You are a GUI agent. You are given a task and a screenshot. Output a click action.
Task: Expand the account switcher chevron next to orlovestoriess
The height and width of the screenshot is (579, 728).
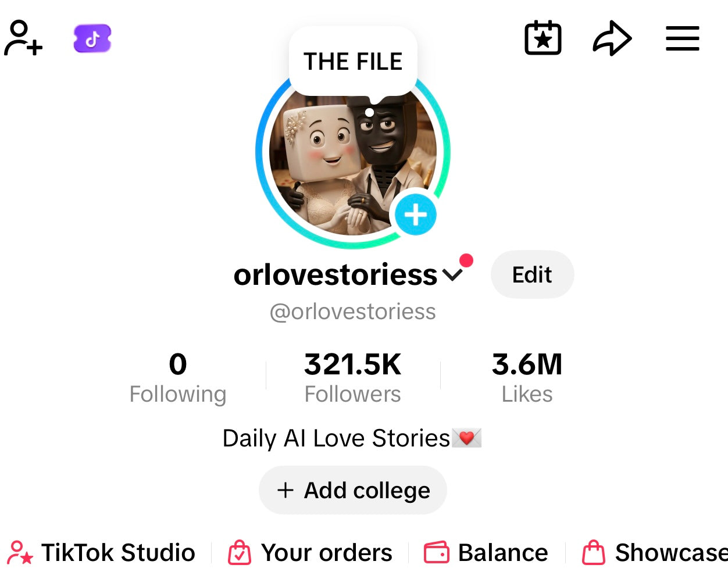[452, 275]
